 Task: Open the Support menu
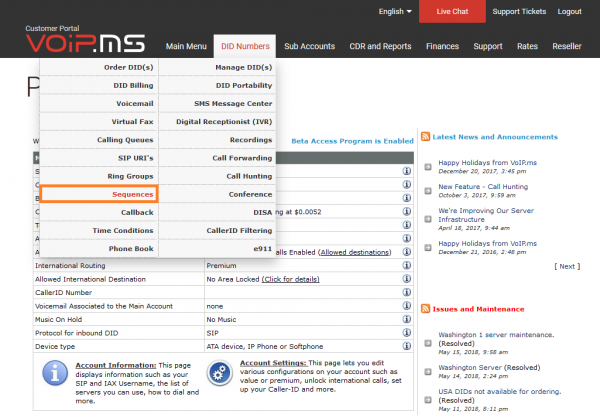click(488, 46)
